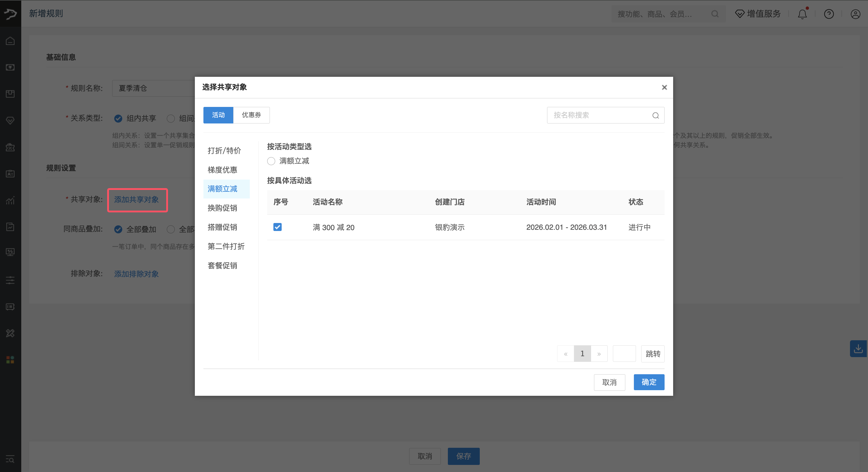Click the 规则名称 field containing 夏季清仓
Image resolution: width=868 pixels, height=472 pixels.
[x=153, y=88]
